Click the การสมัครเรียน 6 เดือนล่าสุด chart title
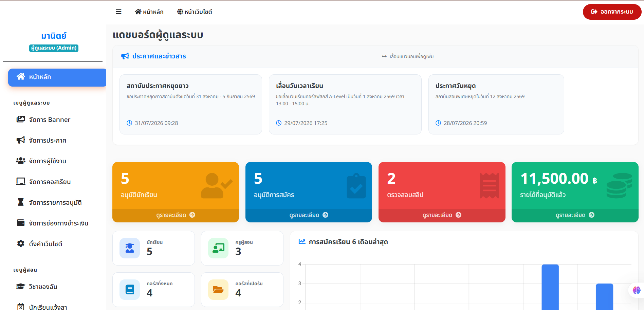The image size is (644, 310). 348,242
